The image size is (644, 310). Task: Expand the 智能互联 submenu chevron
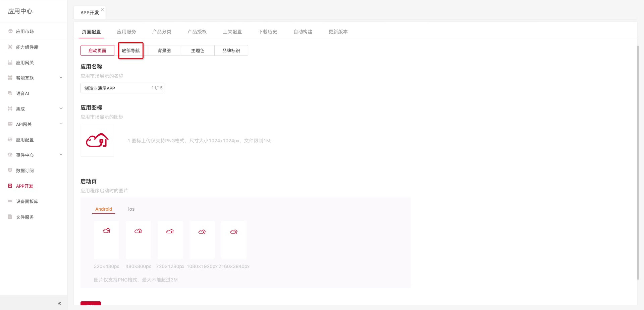pyautogui.click(x=61, y=77)
